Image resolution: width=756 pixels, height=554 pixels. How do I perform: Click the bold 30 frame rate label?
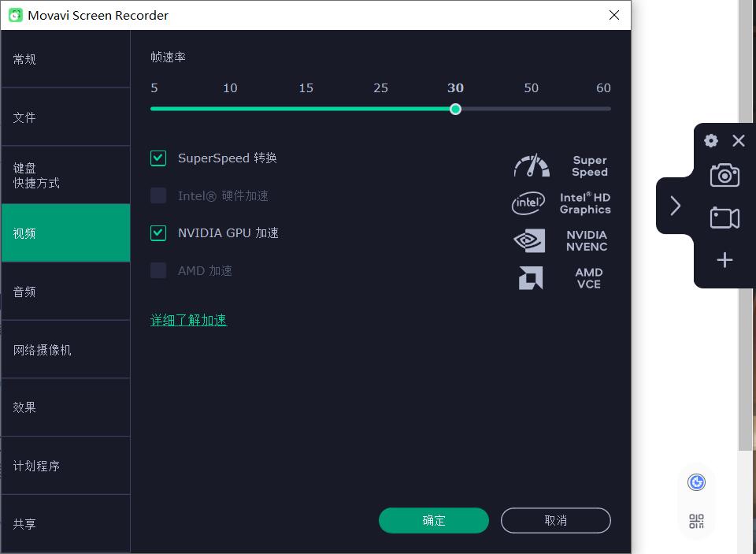pyautogui.click(x=455, y=87)
